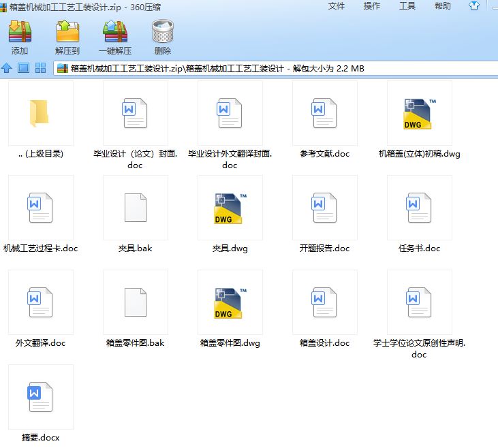Open the 文件 menu
Viewport: 498px width, 448px height.
pos(337,5)
